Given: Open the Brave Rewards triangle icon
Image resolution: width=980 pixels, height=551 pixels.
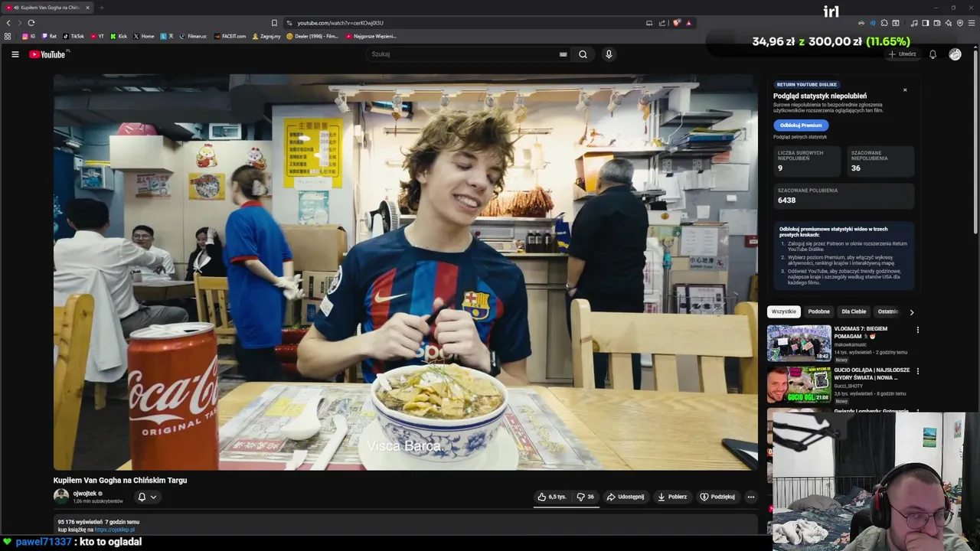Looking at the screenshot, I should (689, 23).
